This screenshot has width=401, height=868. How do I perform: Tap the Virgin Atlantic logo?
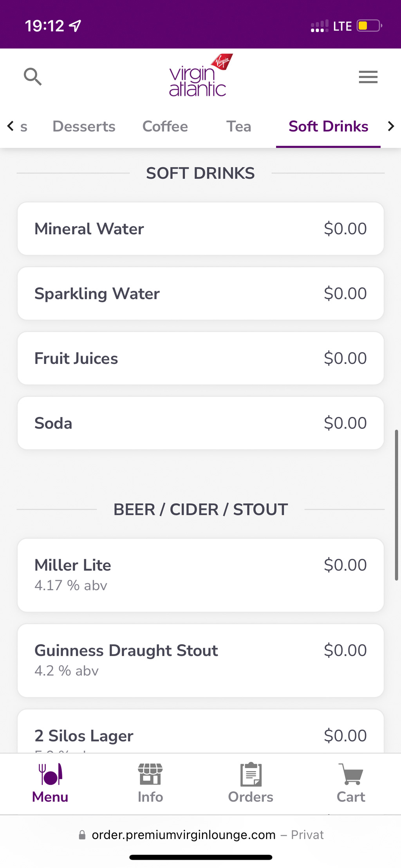click(x=200, y=76)
